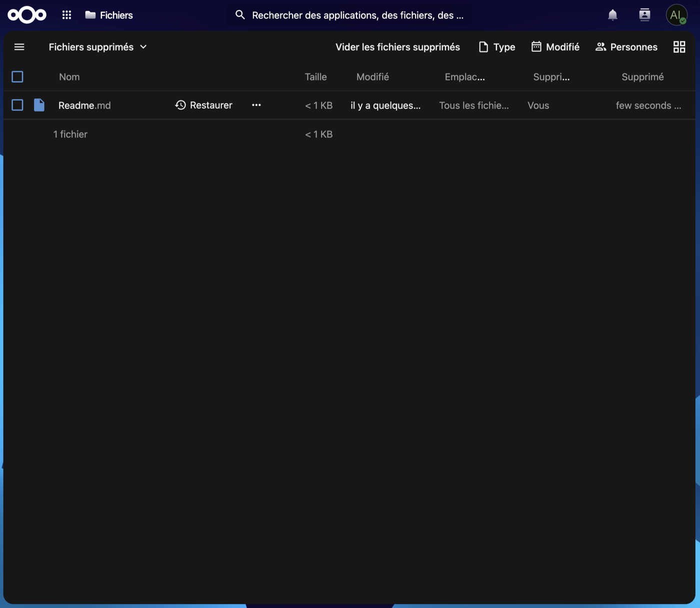
Task: Sort by the Modifié column header in the table
Action: point(372,77)
